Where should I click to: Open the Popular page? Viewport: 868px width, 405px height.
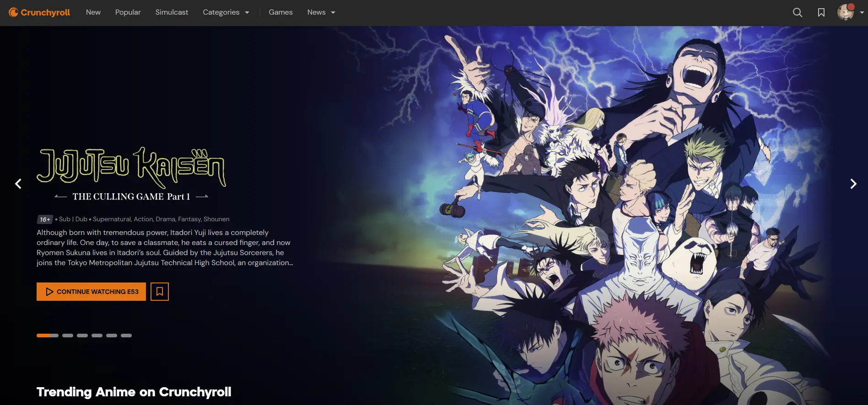coord(128,12)
